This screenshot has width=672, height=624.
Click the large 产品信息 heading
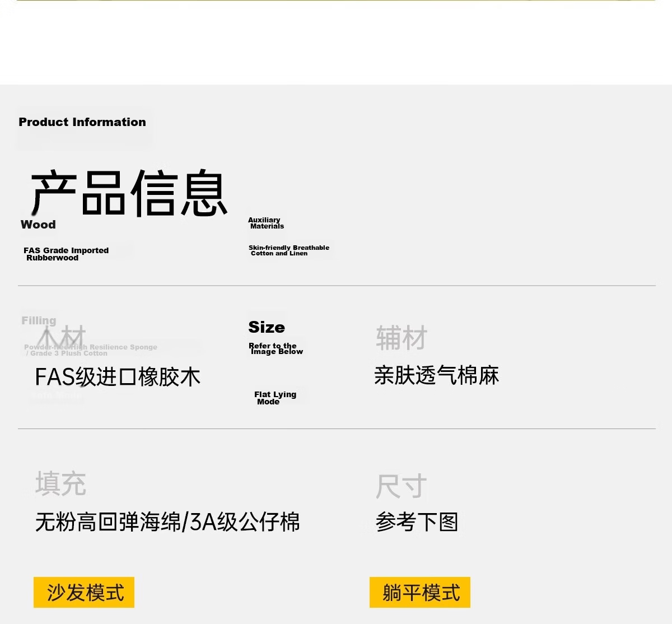pyautogui.click(x=129, y=193)
